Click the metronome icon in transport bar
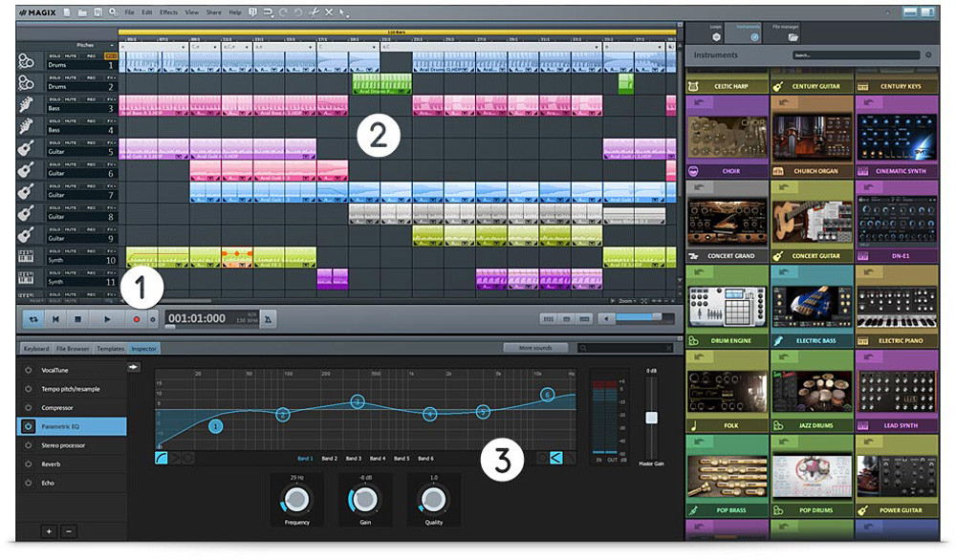 [x=268, y=318]
